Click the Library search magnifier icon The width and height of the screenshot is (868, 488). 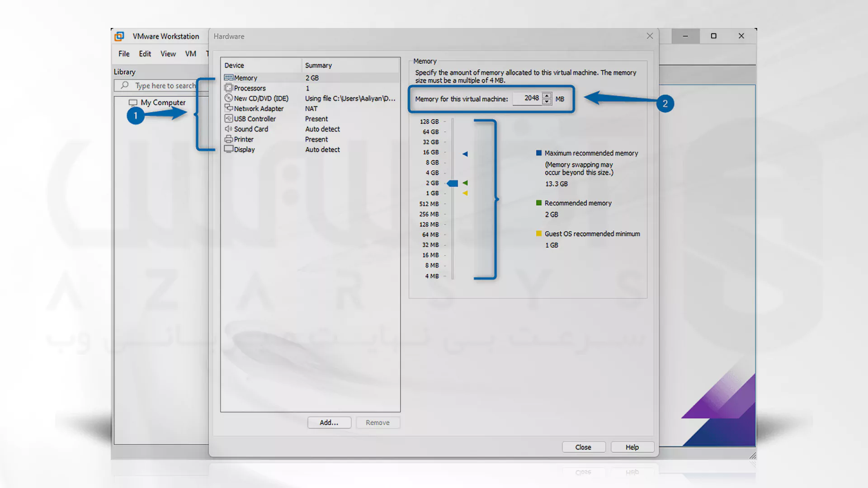click(x=125, y=85)
